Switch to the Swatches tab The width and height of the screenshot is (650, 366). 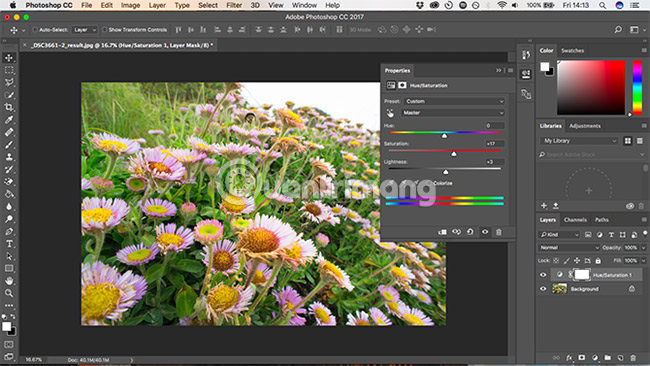pyautogui.click(x=572, y=51)
